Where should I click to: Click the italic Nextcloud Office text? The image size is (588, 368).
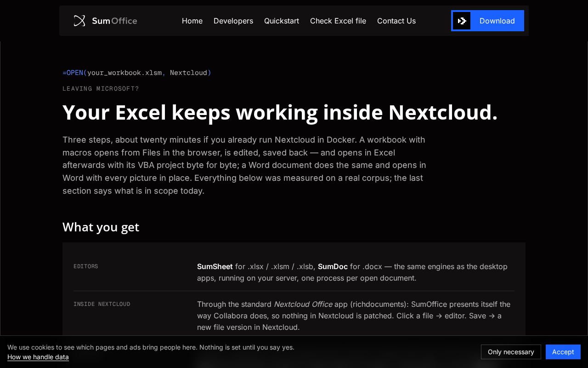[x=303, y=304]
